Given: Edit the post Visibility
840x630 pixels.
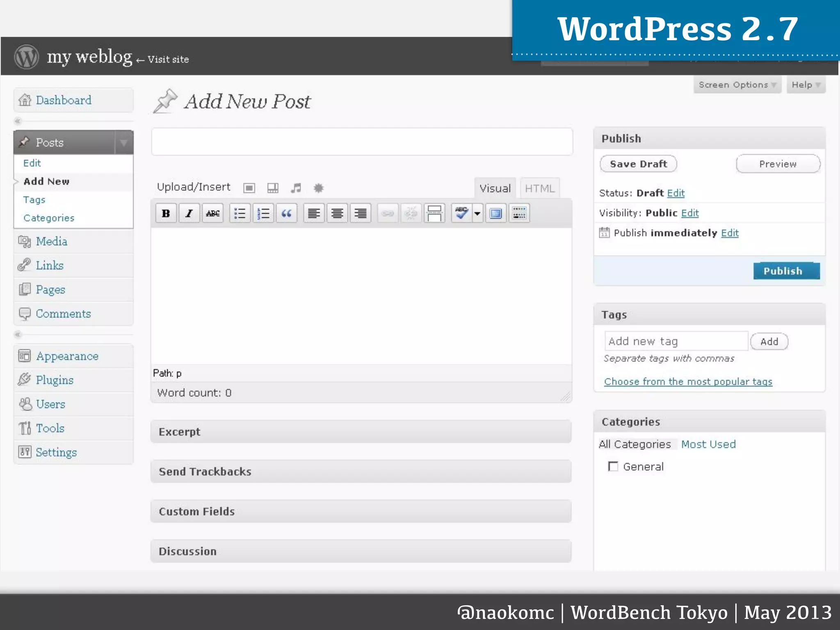Looking at the screenshot, I should 690,213.
